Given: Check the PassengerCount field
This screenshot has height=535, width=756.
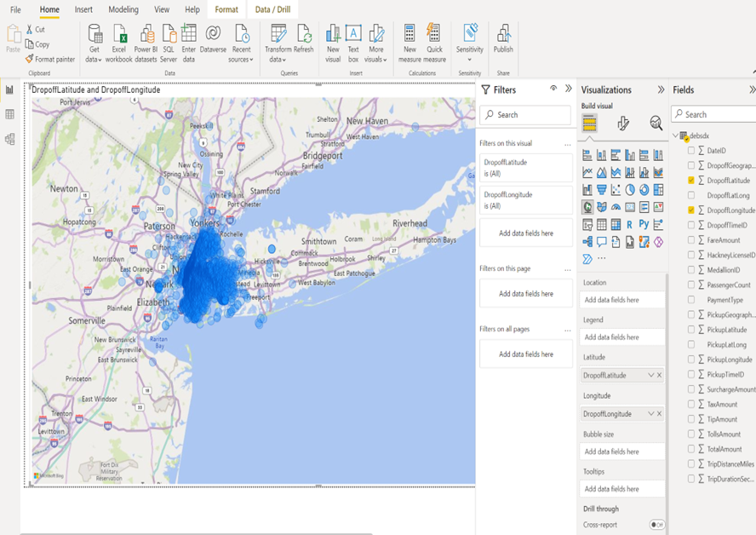Looking at the screenshot, I should (691, 285).
